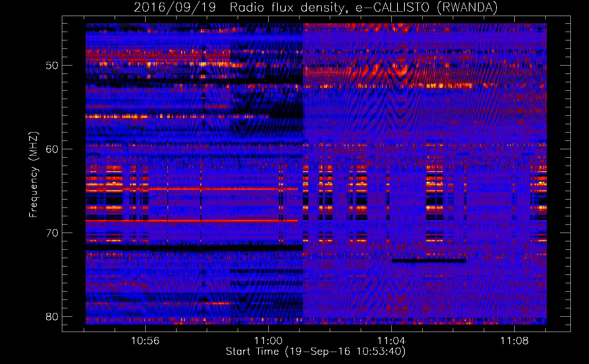This screenshot has height=364, width=589.
Task: Click the 60 frequency tick label
Action: pos(52,149)
